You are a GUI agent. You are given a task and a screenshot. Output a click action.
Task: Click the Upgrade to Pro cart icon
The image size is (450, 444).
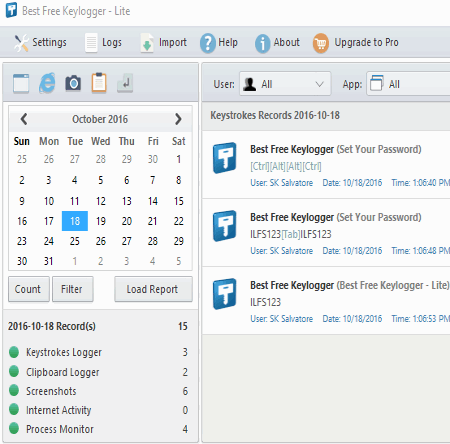tap(321, 43)
